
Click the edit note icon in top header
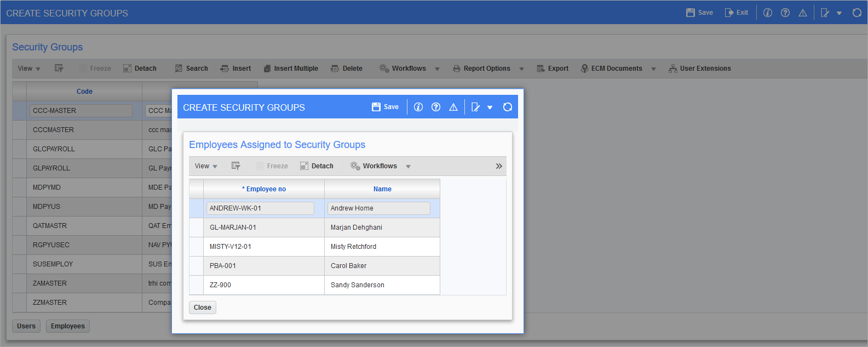click(x=825, y=13)
